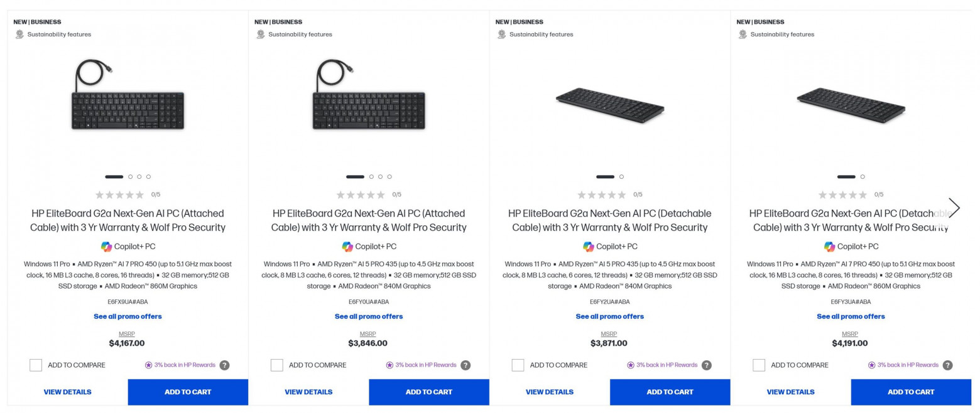The height and width of the screenshot is (413, 980).
Task: Tick Add to Compare for E6FY2UA#ABA
Action: click(x=518, y=365)
